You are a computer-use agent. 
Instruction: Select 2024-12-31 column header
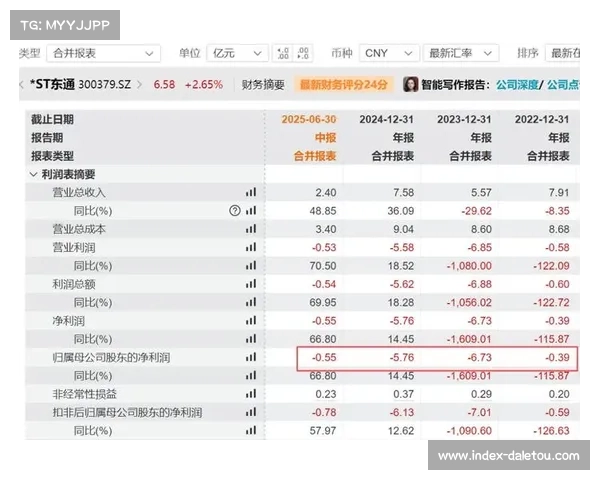point(386,119)
